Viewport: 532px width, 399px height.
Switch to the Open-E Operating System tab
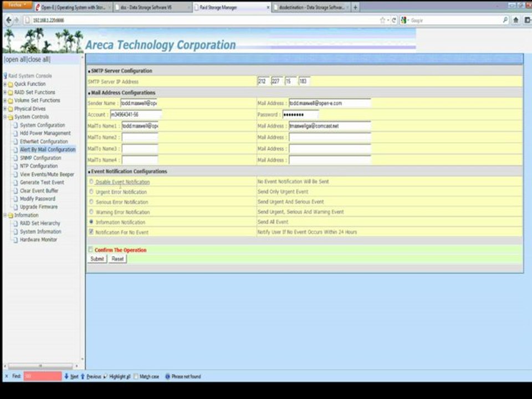click(73, 7)
